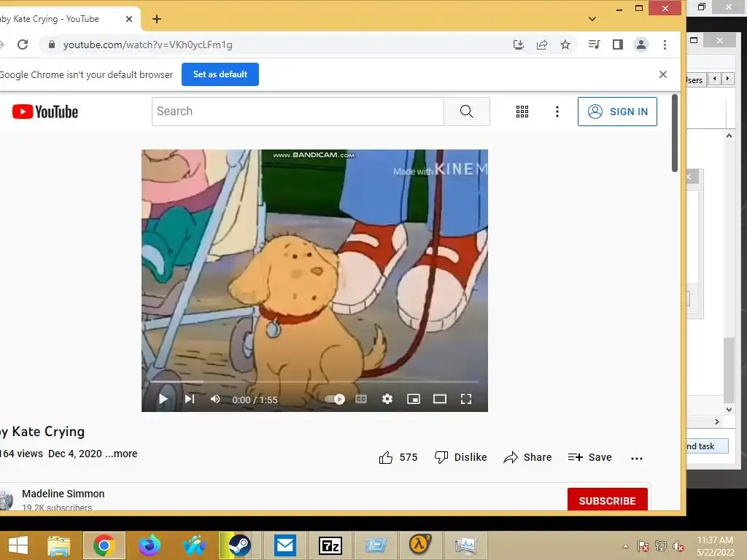Mute the video volume
Image resolution: width=747 pixels, height=560 pixels.
tap(215, 399)
